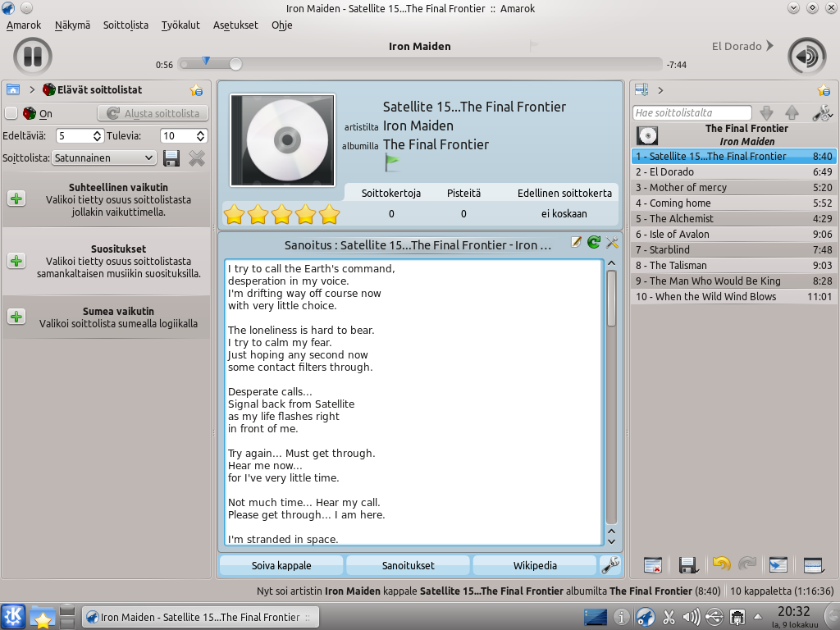Click the clear playlist icon
This screenshot has width=840, height=630.
point(653,564)
